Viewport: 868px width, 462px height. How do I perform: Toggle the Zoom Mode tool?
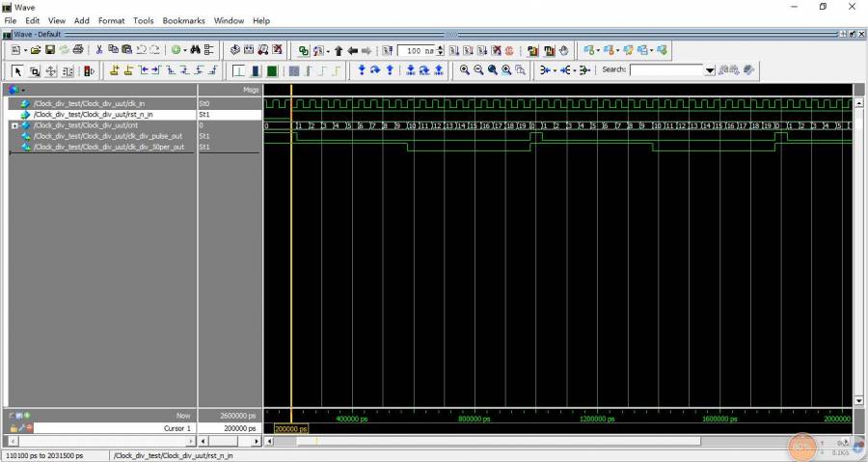35,70
